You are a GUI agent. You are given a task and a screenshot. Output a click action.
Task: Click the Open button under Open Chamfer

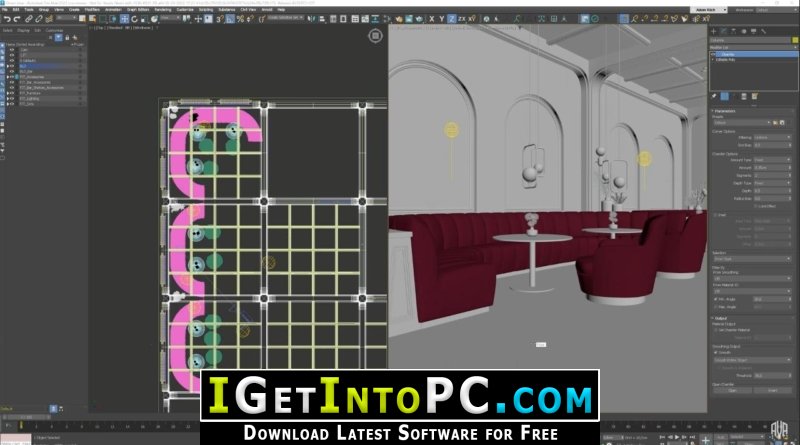click(x=732, y=390)
